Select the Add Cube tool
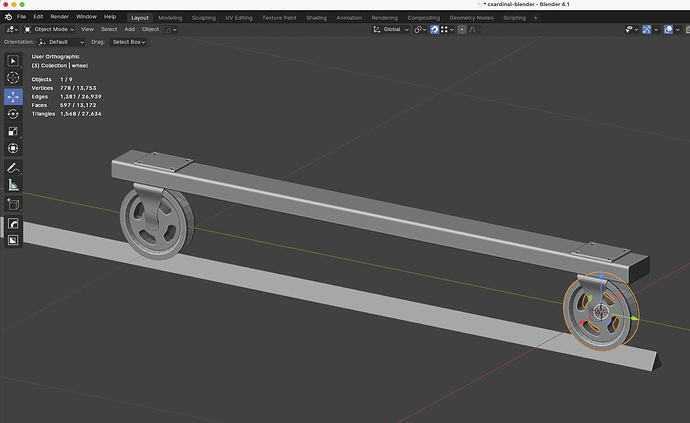The width and height of the screenshot is (690, 423). click(13, 205)
